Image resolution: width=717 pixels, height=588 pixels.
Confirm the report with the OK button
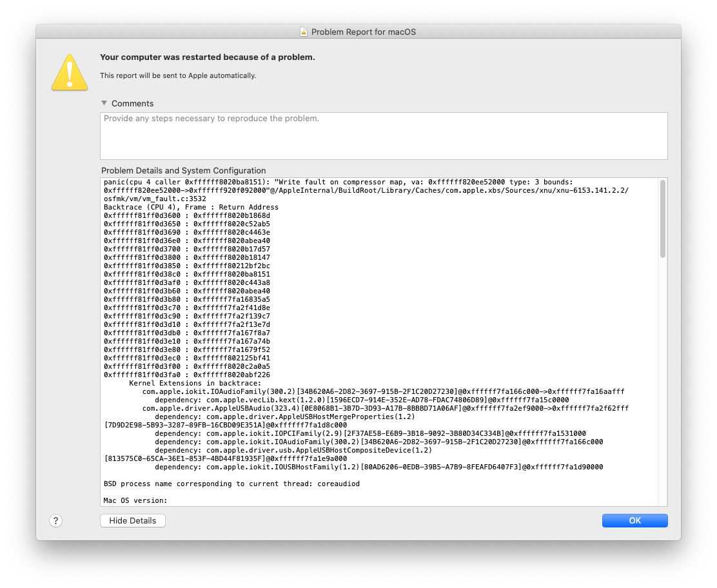[634, 520]
